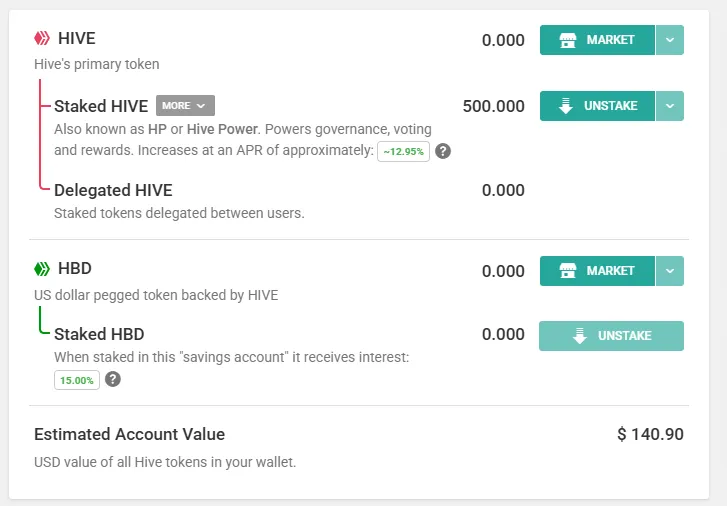Click storefront icon on HBD Market button
The height and width of the screenshot is (506, 727).
click(568, 271)
